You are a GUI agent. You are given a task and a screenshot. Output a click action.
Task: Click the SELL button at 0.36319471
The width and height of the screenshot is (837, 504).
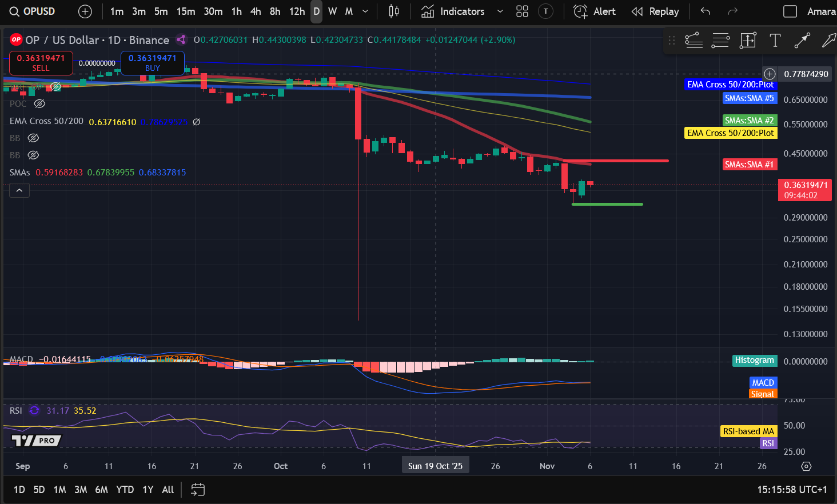point(41,63)
